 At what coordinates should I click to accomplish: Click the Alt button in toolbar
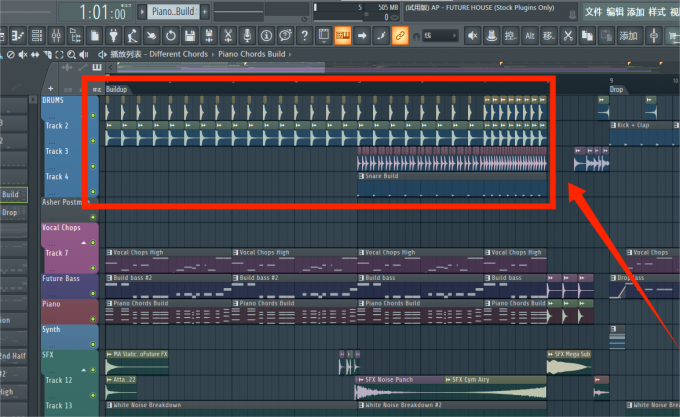coord(531,36)
